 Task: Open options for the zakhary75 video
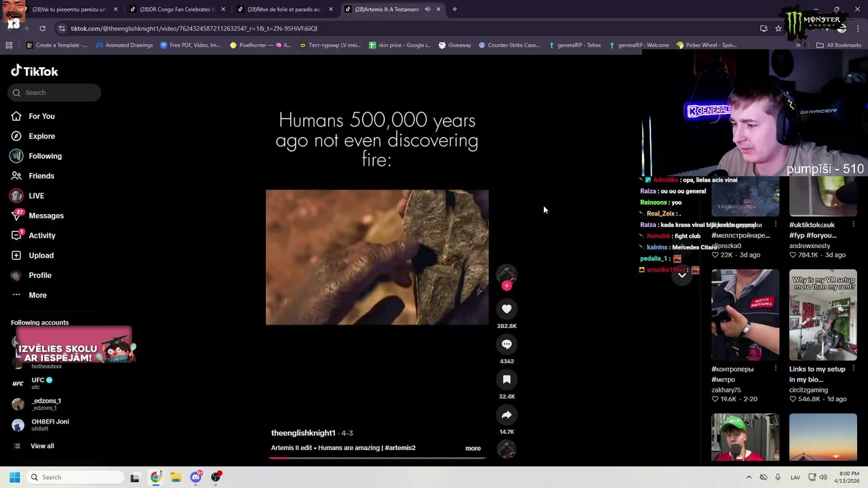coord(776,369)
